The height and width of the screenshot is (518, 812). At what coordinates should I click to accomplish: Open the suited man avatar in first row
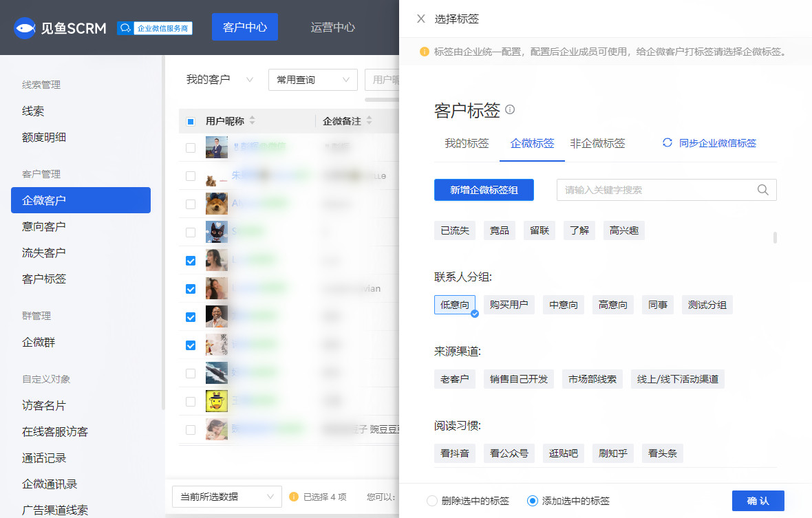(x=217, y=147)
